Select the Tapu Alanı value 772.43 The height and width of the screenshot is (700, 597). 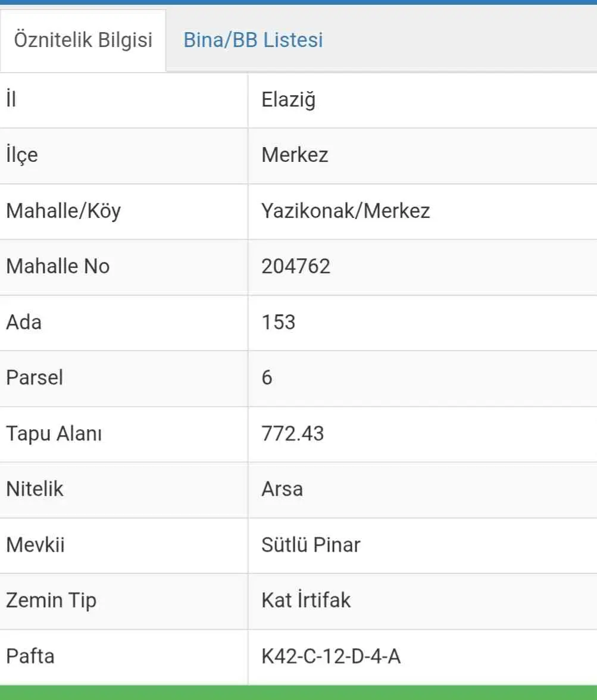pyautogui.click(x=292, y=433)
